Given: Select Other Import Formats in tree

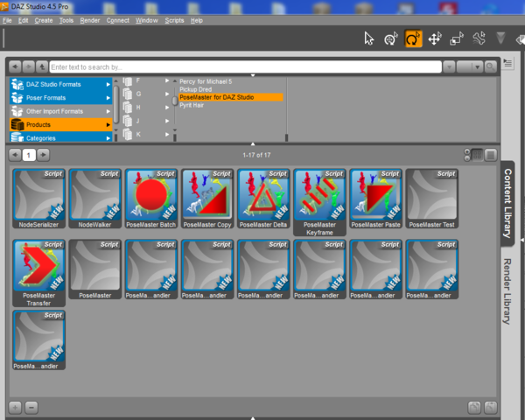Looking at the screenshot, I should tap(60, 111).
